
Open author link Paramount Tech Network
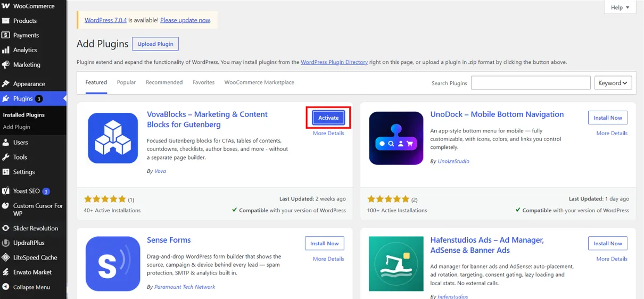185,287
